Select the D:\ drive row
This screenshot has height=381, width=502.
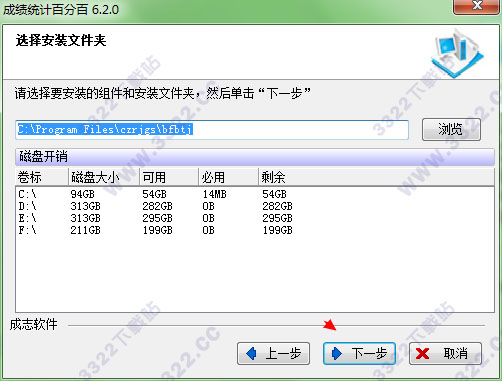click(255, 206)
